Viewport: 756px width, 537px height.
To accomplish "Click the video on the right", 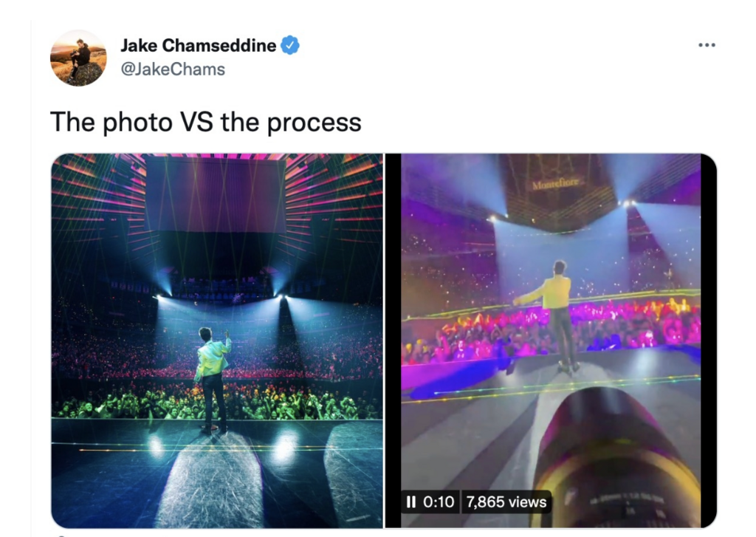I will 551,341.
